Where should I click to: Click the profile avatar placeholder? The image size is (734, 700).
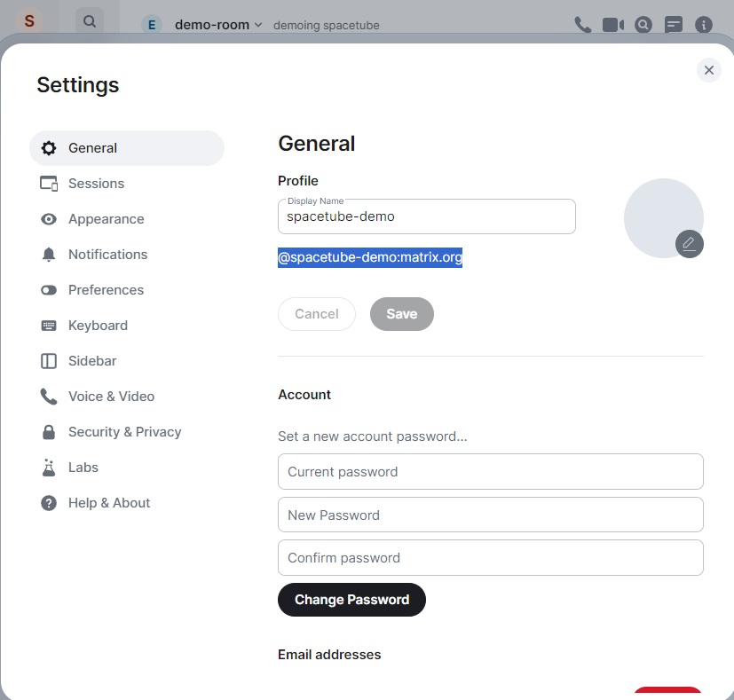coord(663,217)
